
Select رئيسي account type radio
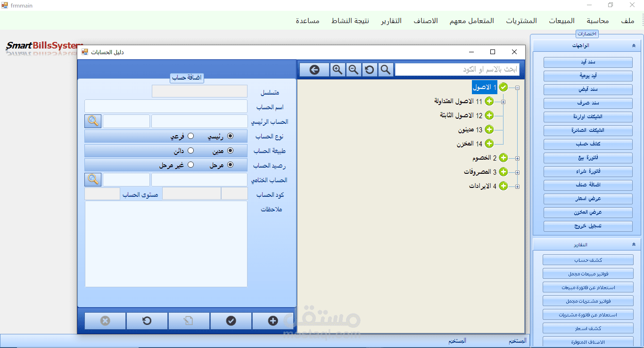(x=230, y=136)
